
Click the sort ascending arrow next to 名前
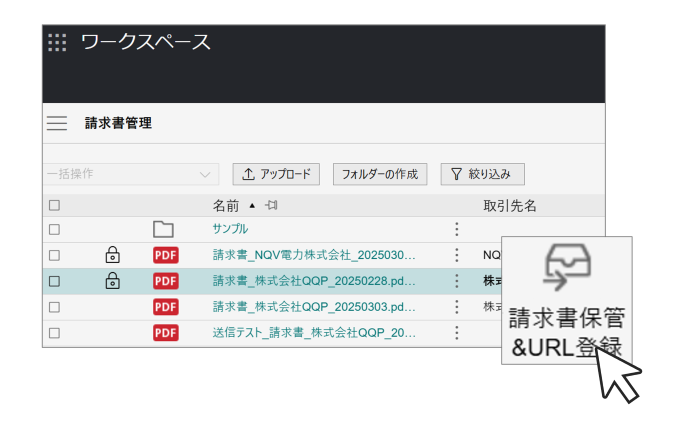252,206
